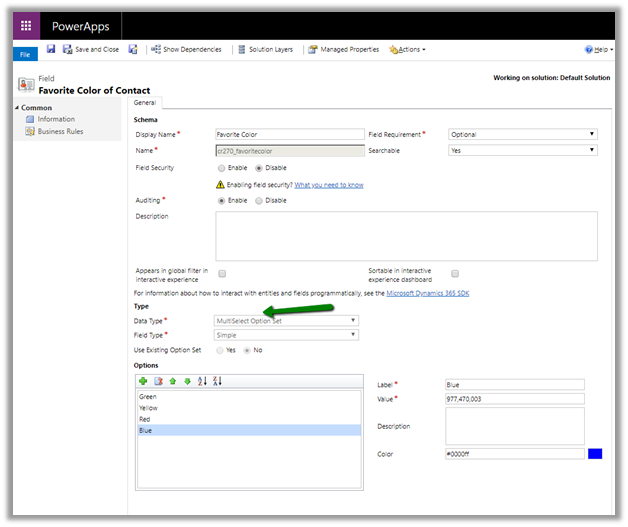The height and width of the screenshot is (527, 628).
Task: Add a new option with green plus
Action: (143, 381)
